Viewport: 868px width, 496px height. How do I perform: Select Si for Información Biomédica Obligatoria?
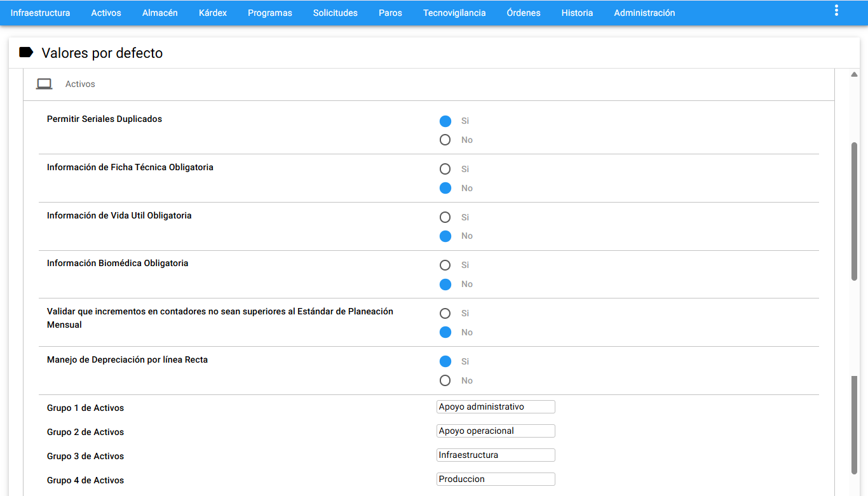tap(445, 265)
